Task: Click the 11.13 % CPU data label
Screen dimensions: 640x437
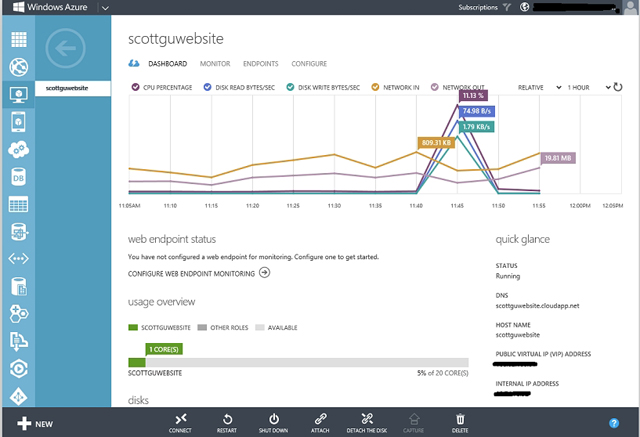Action: tap(473, 95)
